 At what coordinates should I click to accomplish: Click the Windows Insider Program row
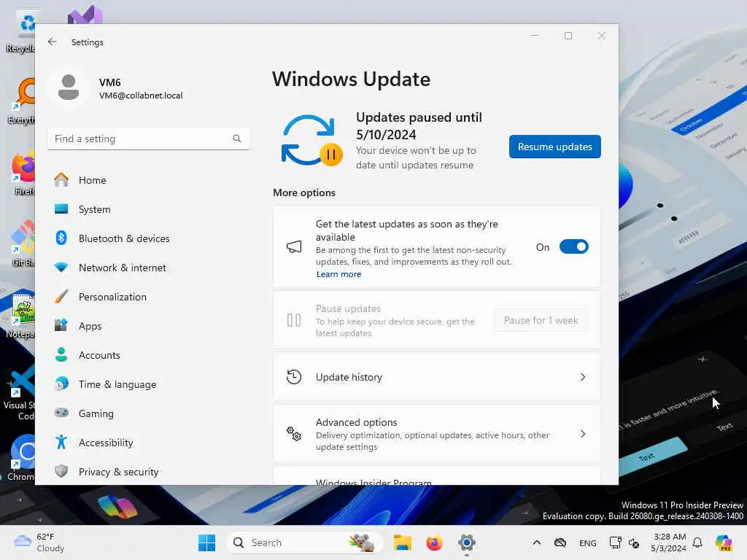click(436, 476)
